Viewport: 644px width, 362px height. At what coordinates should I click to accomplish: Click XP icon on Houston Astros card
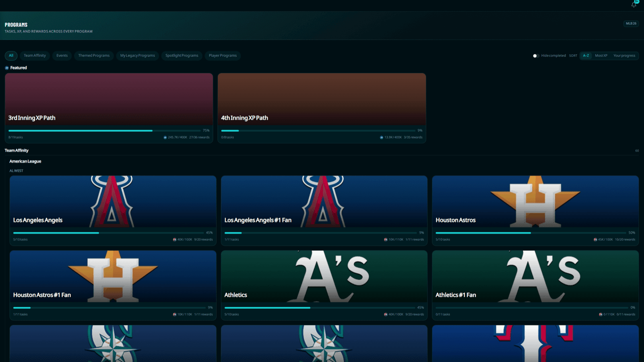(595, 240)
